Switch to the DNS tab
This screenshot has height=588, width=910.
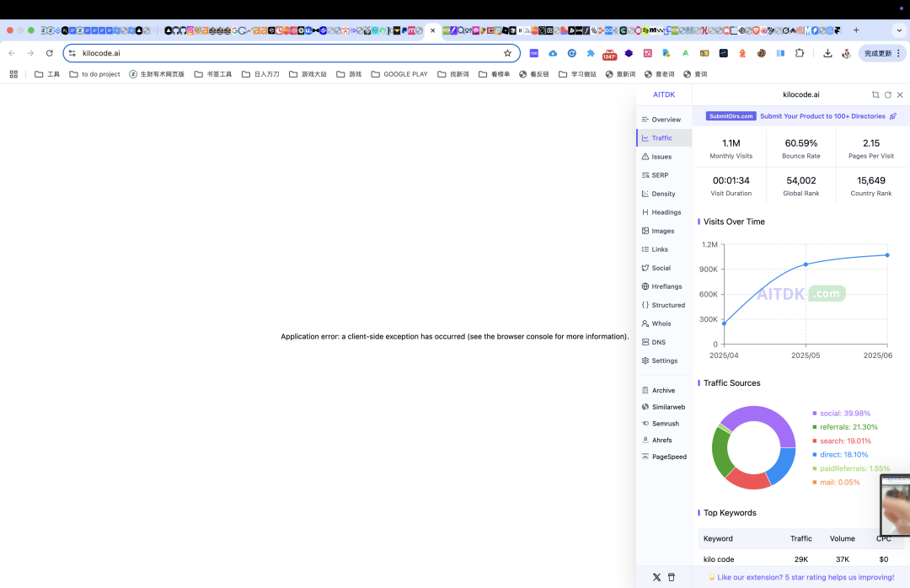(654, 343)
